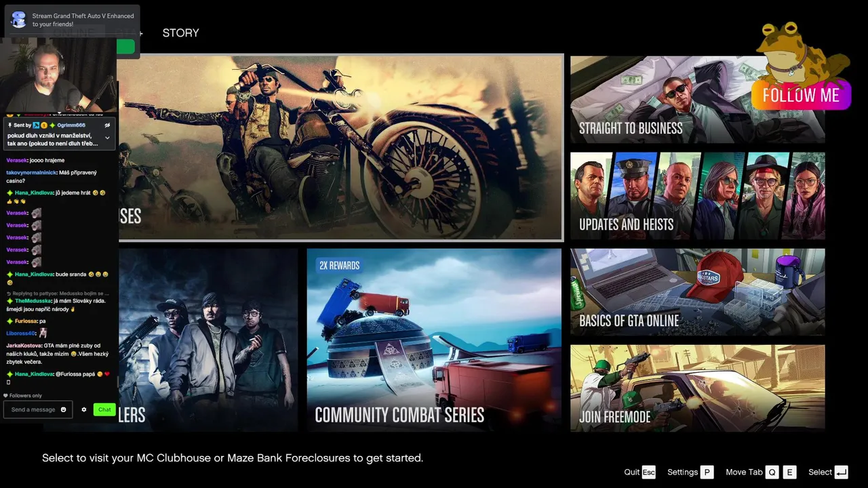
Task: Click the Followers only heart icon
Action: coord(6,396)
